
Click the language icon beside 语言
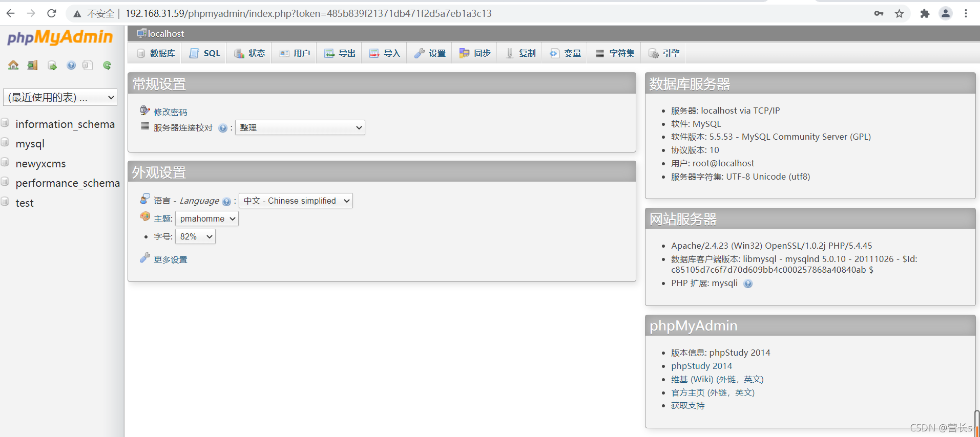pos(145,199)
